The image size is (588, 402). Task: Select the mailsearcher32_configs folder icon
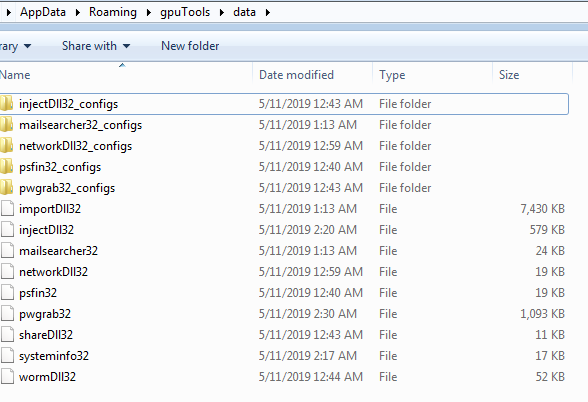point(6,125)
